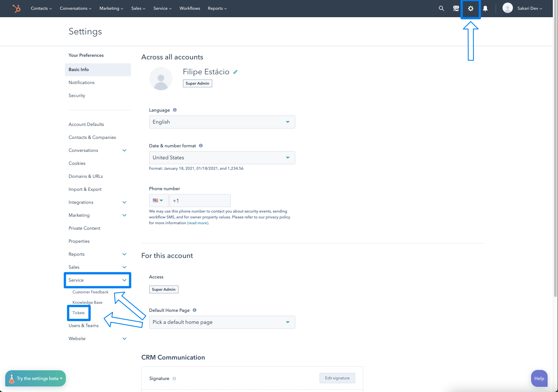The height and width of the screenshot is (392, 558).
Task: Open Users & Teams settings
Action: tap(83, 325)
